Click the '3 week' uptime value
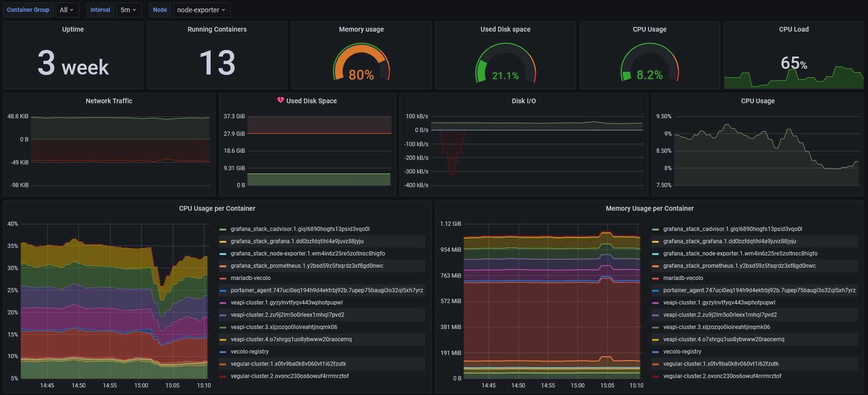The width and height of the screenshot is (868, 395). (x=73, y=63)
